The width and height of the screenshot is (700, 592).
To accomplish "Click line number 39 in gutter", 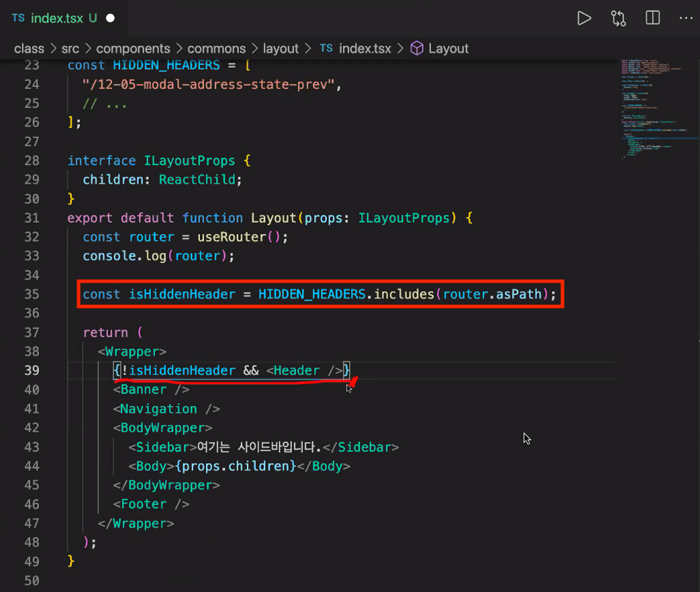I will (x=32, y=370).
